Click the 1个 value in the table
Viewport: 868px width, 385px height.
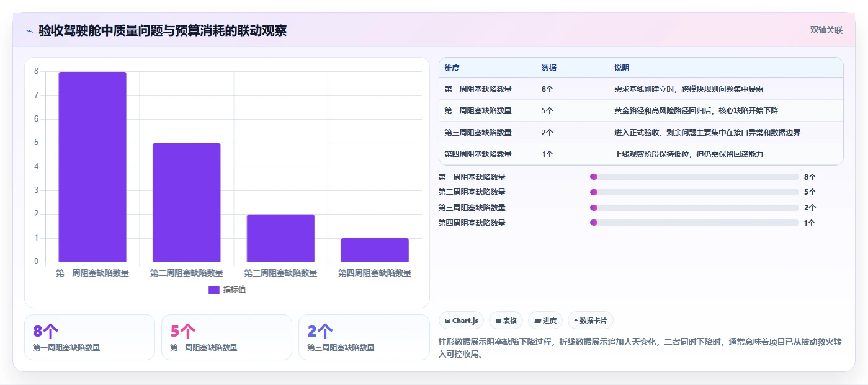tap(547, 154)
